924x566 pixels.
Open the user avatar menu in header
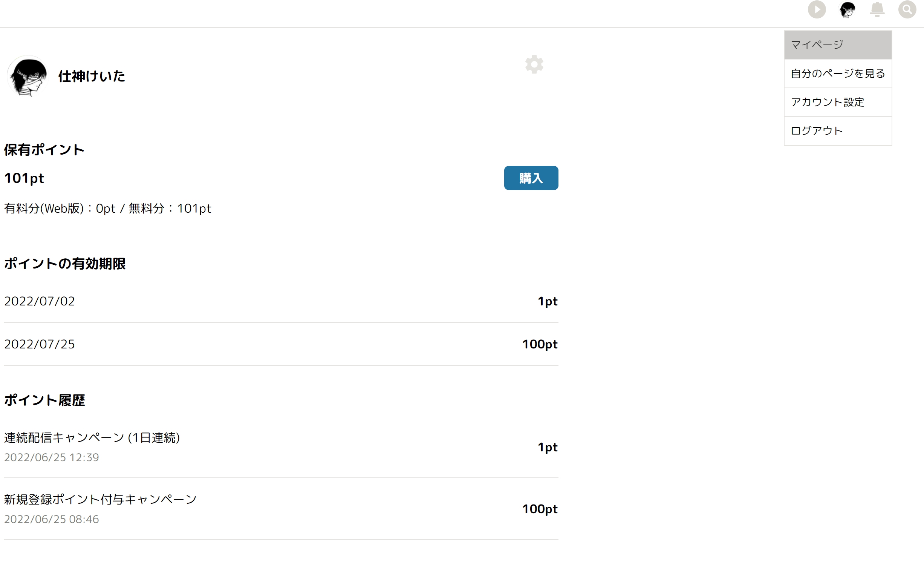(847, 10)
